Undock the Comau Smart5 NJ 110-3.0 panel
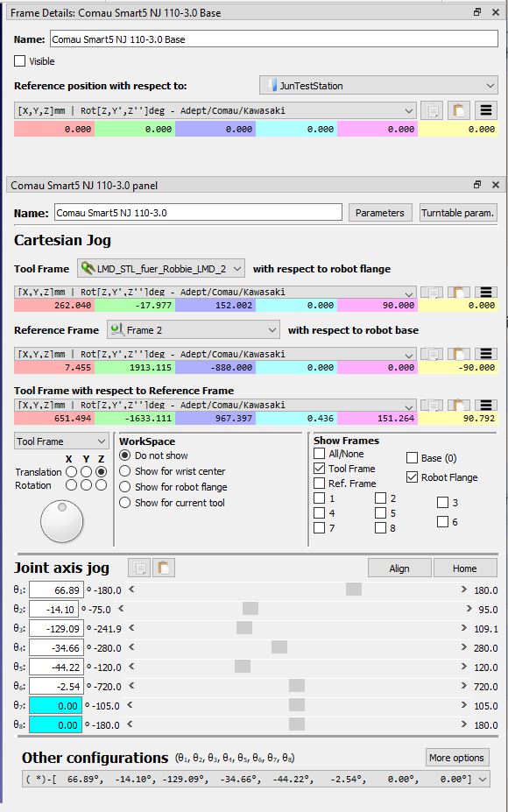Viewport: 508px width, 812px height. (477, 184)
